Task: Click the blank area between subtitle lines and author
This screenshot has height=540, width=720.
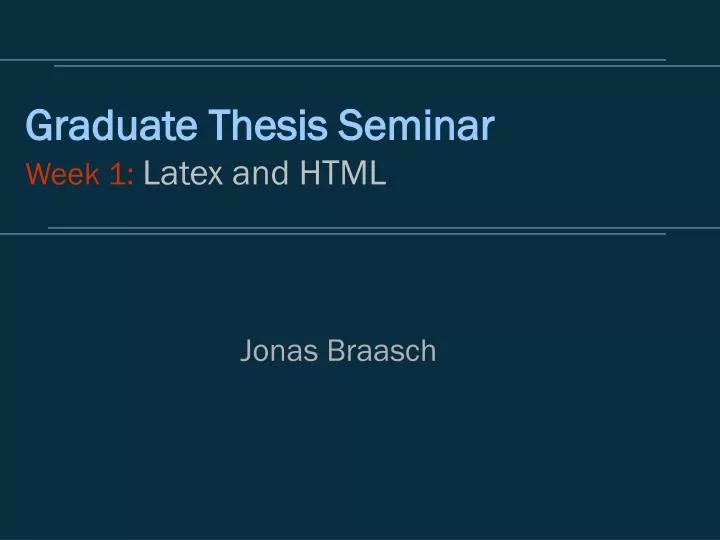Action: (360, 285)
